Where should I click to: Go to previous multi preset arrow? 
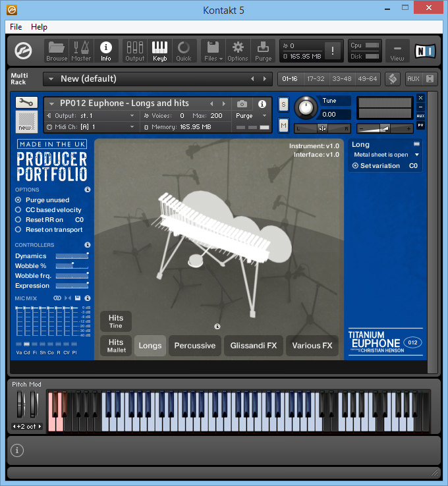click(253, 79)
